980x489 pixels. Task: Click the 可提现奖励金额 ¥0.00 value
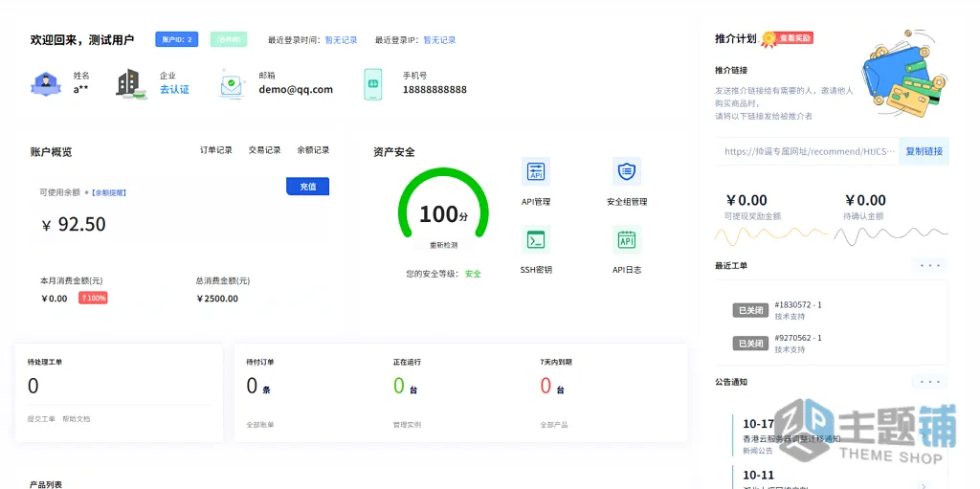746,200
